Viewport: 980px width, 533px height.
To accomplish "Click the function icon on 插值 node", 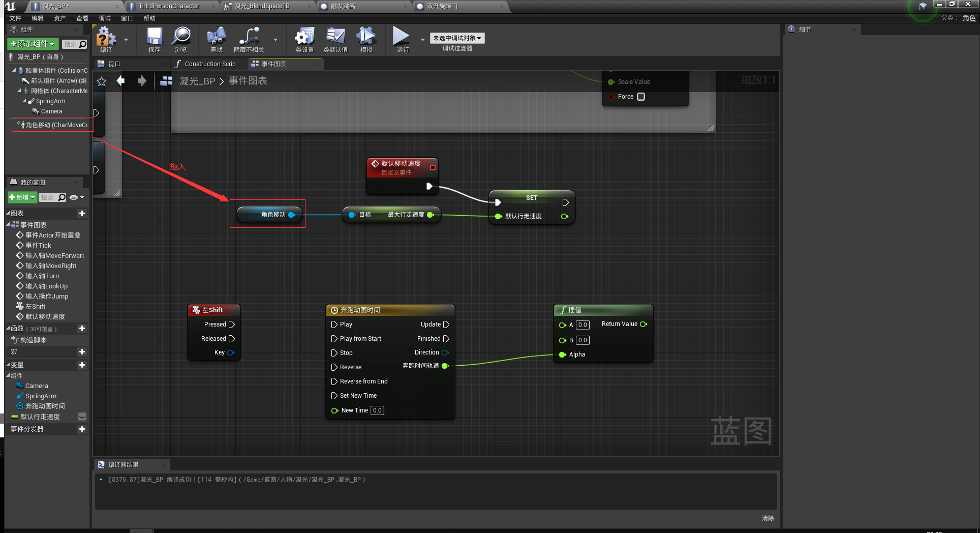I will tap(562, 310).
